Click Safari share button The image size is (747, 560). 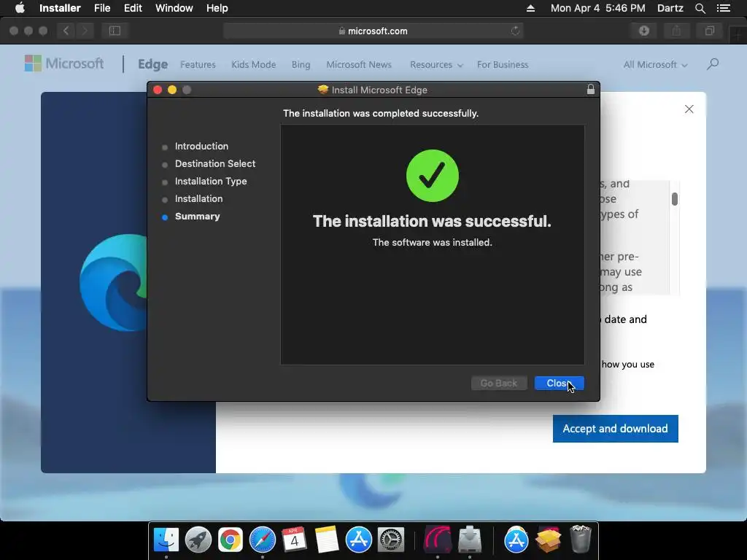tap(676, 31)
